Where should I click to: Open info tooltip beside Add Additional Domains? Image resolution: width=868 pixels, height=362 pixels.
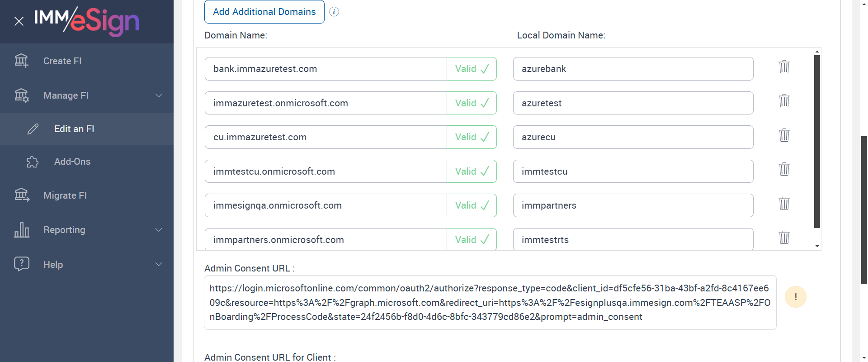(x=334, y=12)
